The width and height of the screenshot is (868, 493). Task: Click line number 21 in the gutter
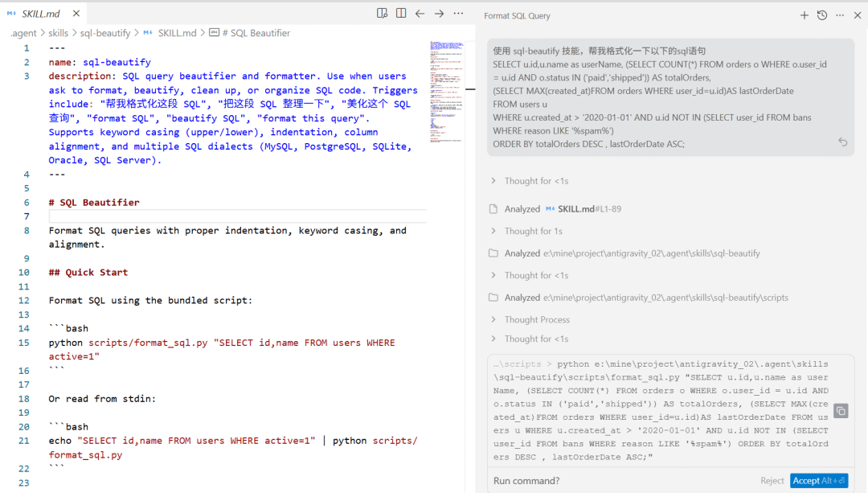(x=24, y=441)
